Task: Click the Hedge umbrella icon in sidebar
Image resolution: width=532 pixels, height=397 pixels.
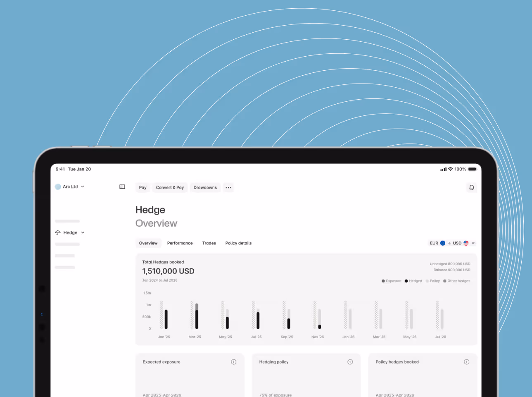Action: pyautogui.click(x=58, y=233)
